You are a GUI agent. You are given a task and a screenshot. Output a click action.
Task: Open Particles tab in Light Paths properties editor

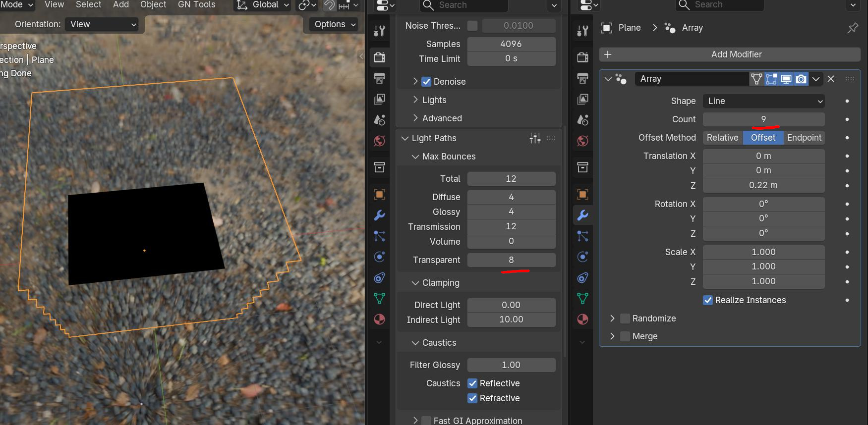click(x=379, y=236)
